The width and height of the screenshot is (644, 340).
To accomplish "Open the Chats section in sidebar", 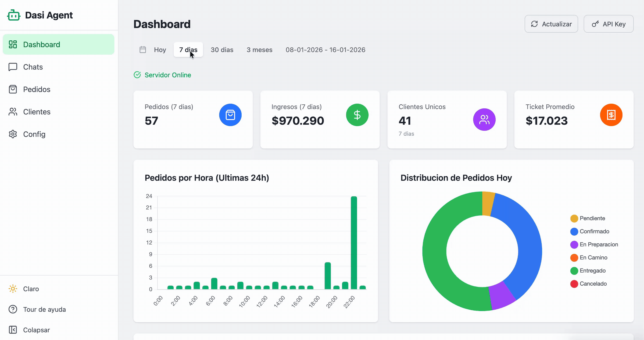I will pyautogui.click(x=33, y=67).
